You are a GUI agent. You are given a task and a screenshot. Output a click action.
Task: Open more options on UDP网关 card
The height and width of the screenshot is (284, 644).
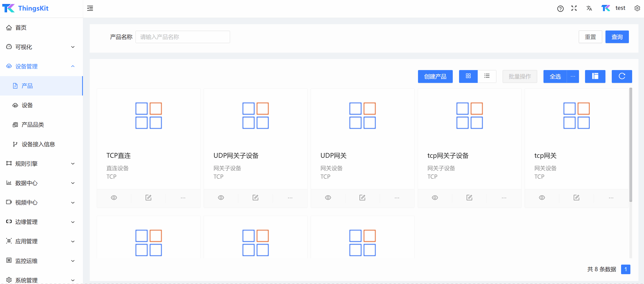click(x=397, y=198)
